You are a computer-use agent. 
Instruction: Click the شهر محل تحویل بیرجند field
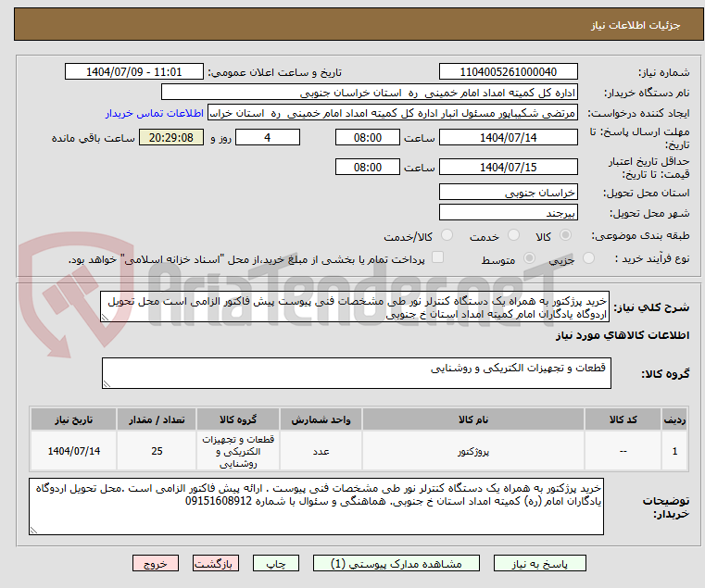coord(508,213)
